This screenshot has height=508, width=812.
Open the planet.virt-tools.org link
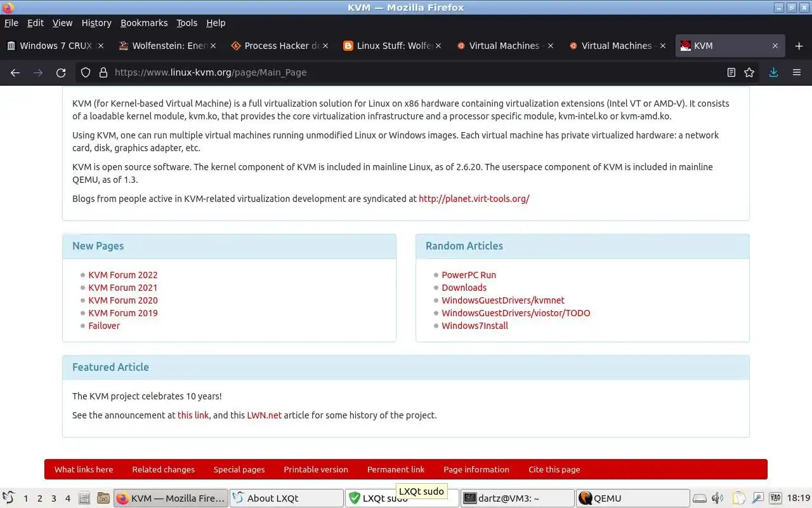pos(474,199)
